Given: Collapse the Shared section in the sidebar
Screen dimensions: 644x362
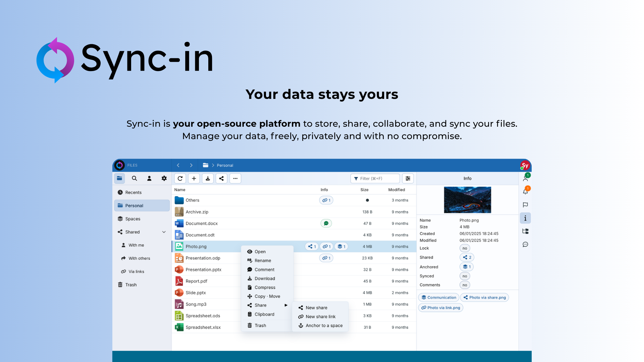Looking at the screenshot, I should click(x=164, y=232).
